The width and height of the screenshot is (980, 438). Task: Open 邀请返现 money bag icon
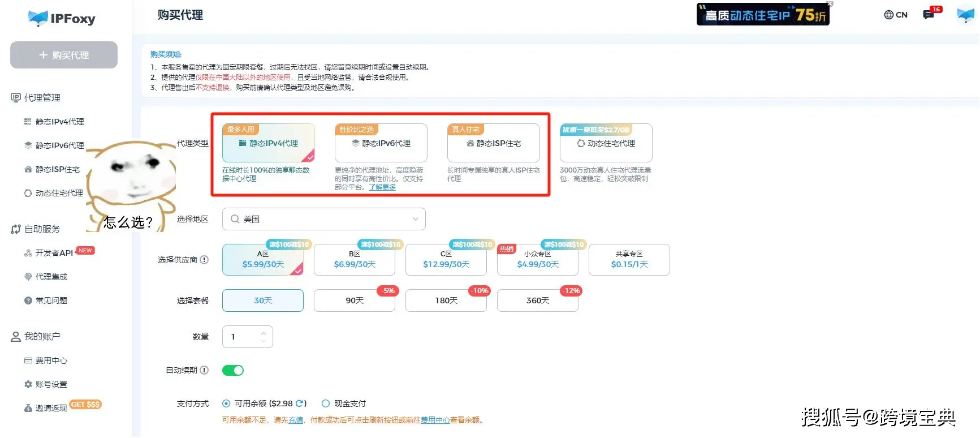point(28,408)
